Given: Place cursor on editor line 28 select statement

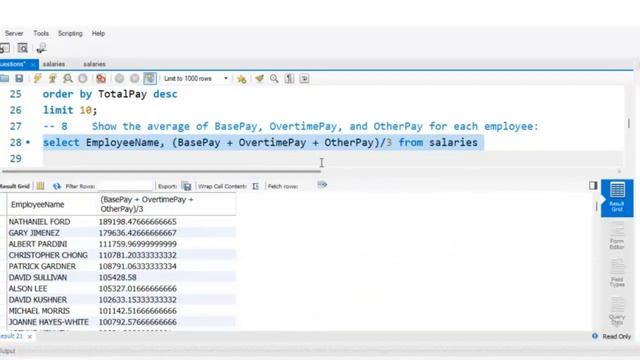Looking at the screenshot, I should coord(260,142).
